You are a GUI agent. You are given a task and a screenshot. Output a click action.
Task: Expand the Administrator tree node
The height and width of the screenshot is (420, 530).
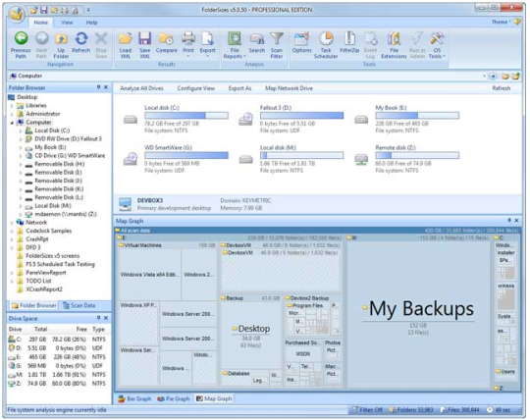[12, 114]
